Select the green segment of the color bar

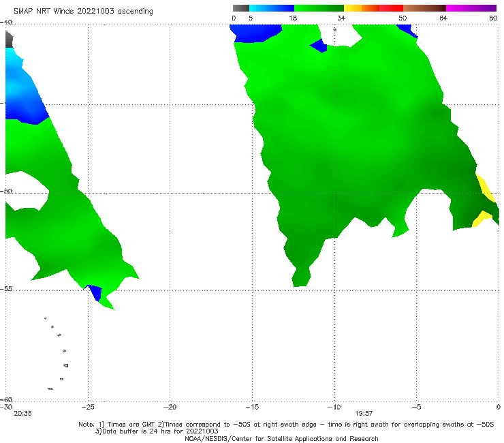click(x=319, y=8)
